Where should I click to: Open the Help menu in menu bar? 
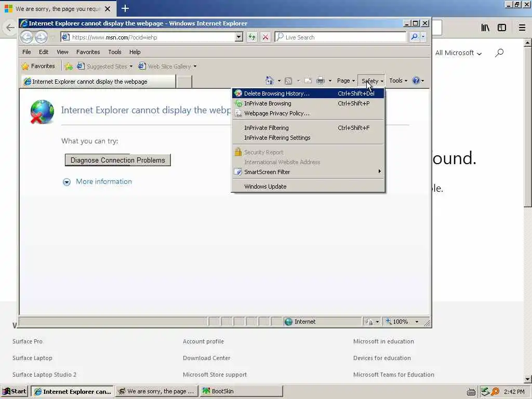[x=135, y=52]
